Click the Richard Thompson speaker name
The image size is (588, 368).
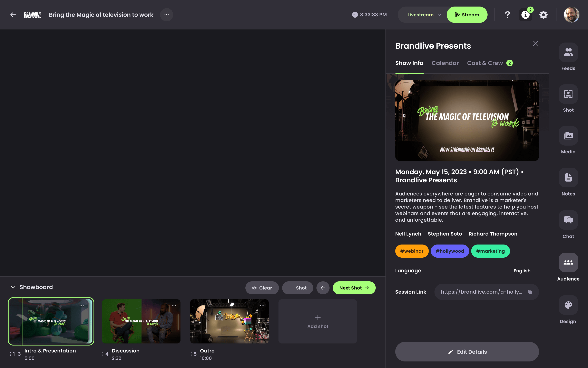click(493, 234)
